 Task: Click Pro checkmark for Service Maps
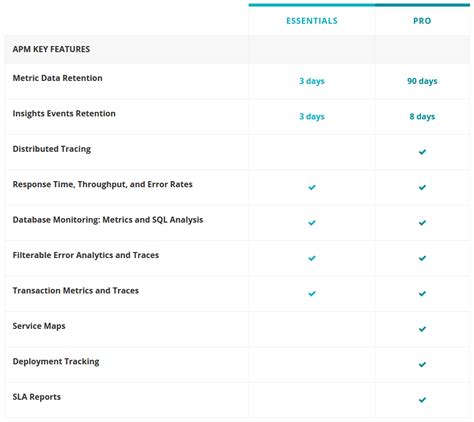point(422,329)
